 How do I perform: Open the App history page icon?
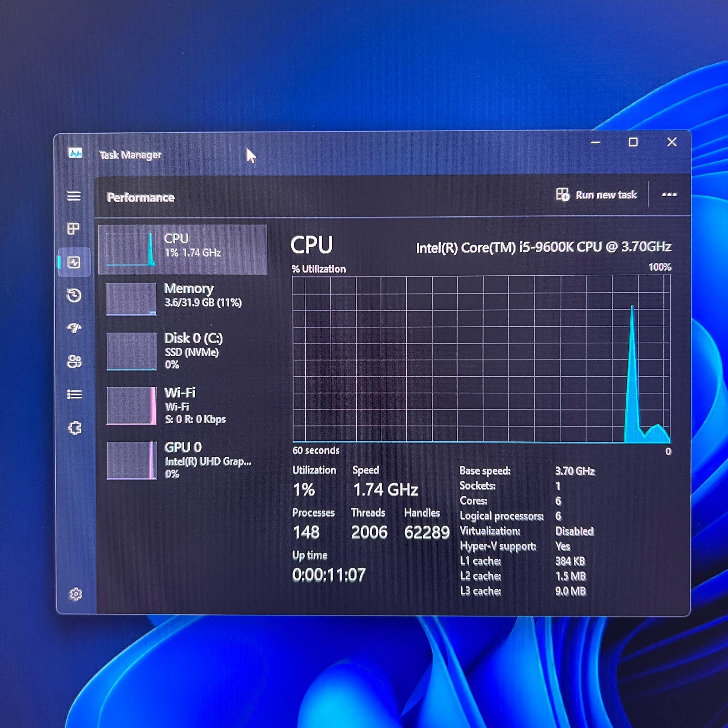coord(74,296)
